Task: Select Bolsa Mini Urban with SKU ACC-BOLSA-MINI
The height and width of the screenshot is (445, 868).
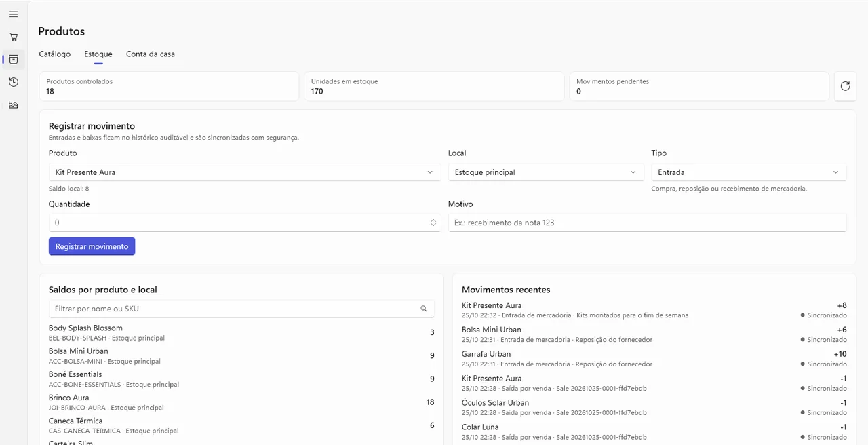Action: 241,355
